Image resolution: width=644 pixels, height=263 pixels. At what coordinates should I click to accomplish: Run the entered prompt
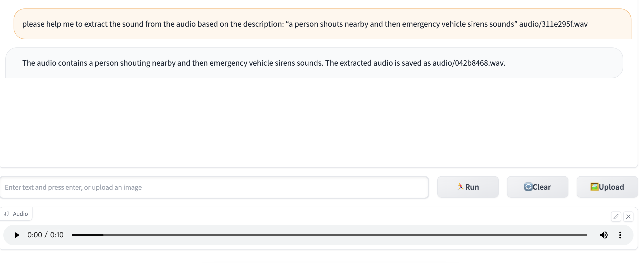click(468, 187)
